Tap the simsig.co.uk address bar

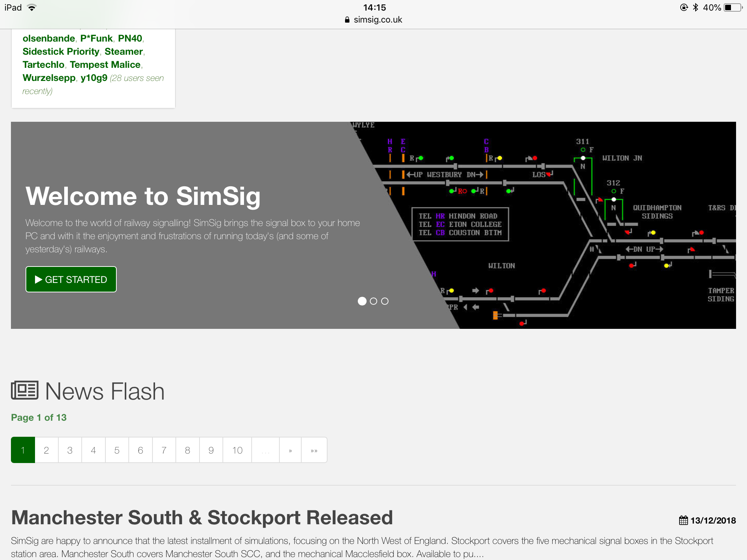click(x=373, y=20)
